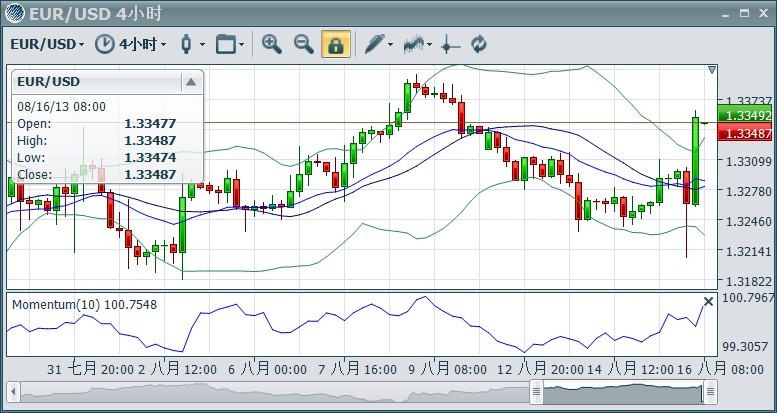Close the Momentum indicator panel
Image resolution: width=777 pixels, height=413 pixels.
[x=709, y=301]
